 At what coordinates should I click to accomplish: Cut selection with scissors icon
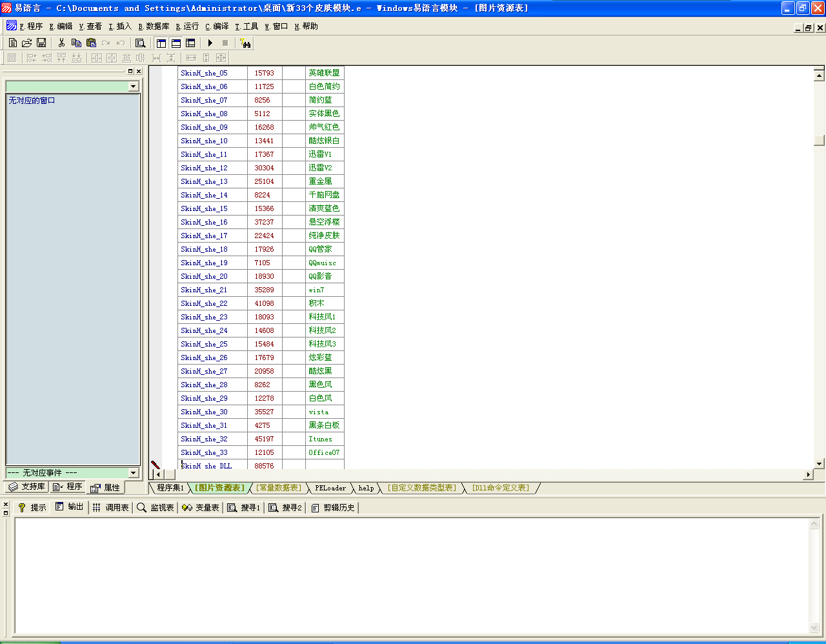tap(61, 43)
